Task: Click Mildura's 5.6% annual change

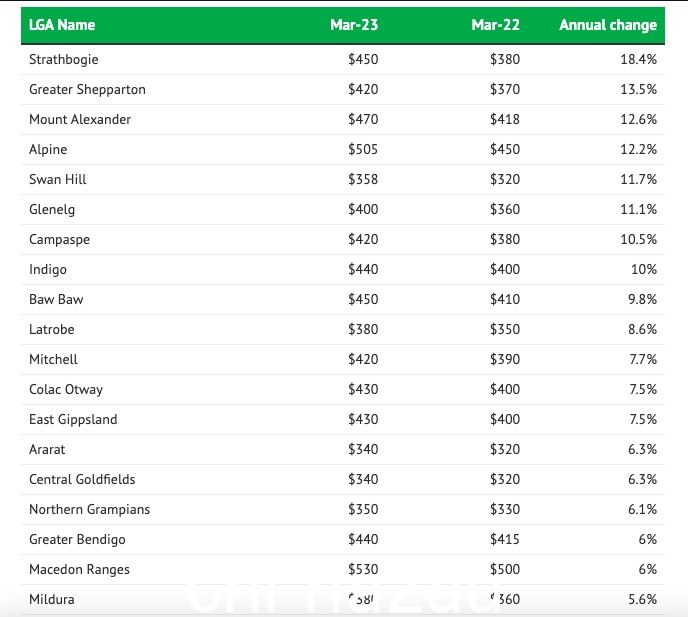Action: (642, 599)
